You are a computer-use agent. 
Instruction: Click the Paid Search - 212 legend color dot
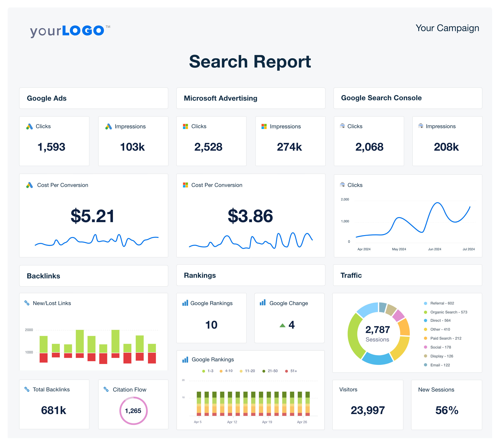click(426, 338)
